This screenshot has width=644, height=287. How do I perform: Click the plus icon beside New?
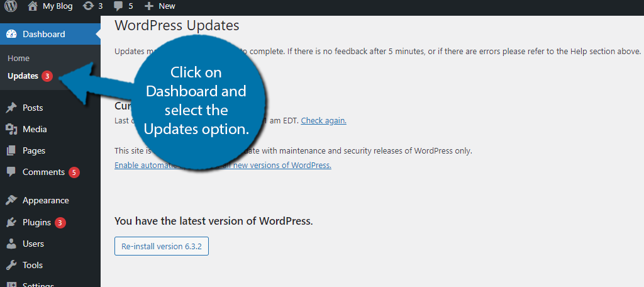[x=148, y=6]
